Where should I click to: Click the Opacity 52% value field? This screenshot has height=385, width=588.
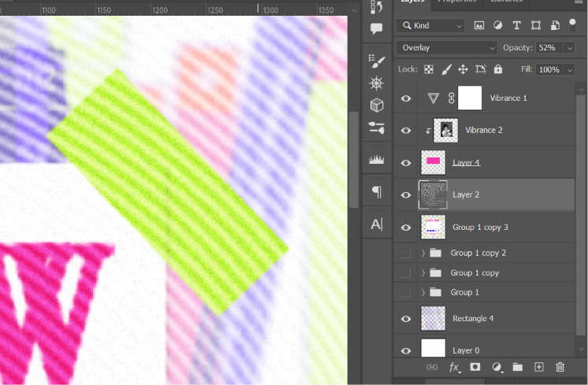coord(550,48)
